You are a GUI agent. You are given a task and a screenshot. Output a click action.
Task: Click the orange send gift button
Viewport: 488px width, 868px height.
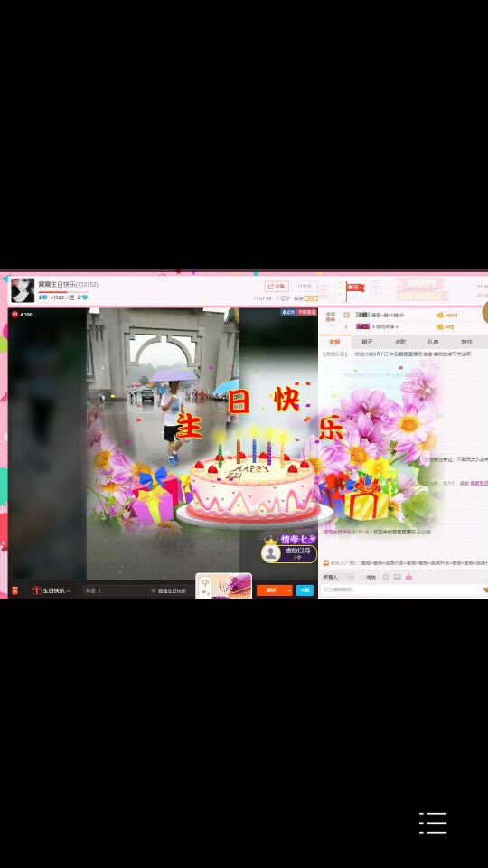pos(272,590)
